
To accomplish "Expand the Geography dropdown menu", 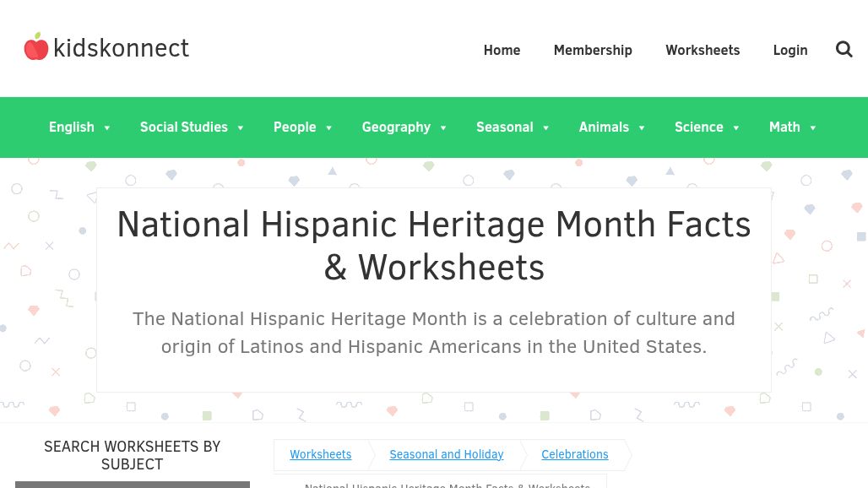I will [x=404, y=127].
